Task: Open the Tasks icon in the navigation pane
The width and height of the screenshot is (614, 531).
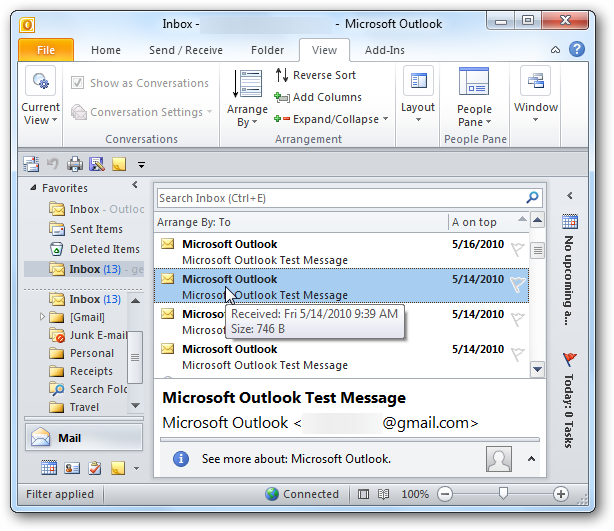Action: (x=95, y=468)
